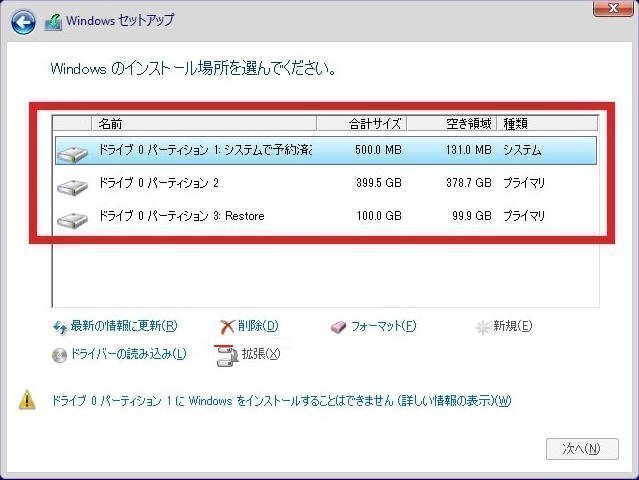Click the 99.9 GB free space cell

tap(472, 216)
